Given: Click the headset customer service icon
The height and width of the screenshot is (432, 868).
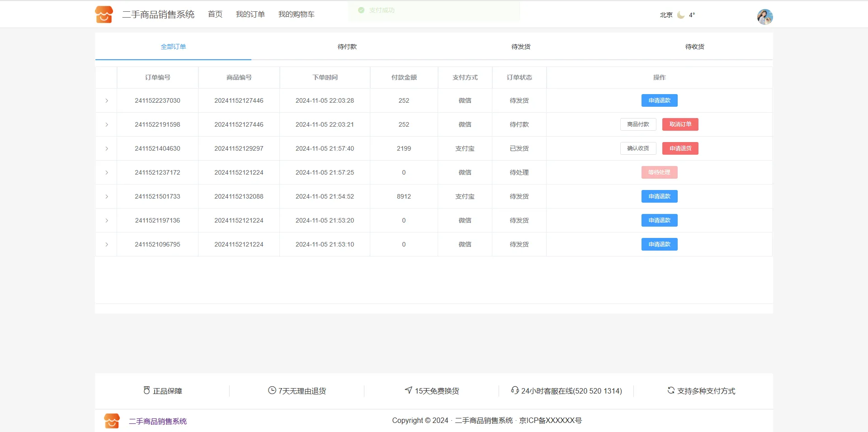Looking at the screenshot, I should tap(514, 390).
